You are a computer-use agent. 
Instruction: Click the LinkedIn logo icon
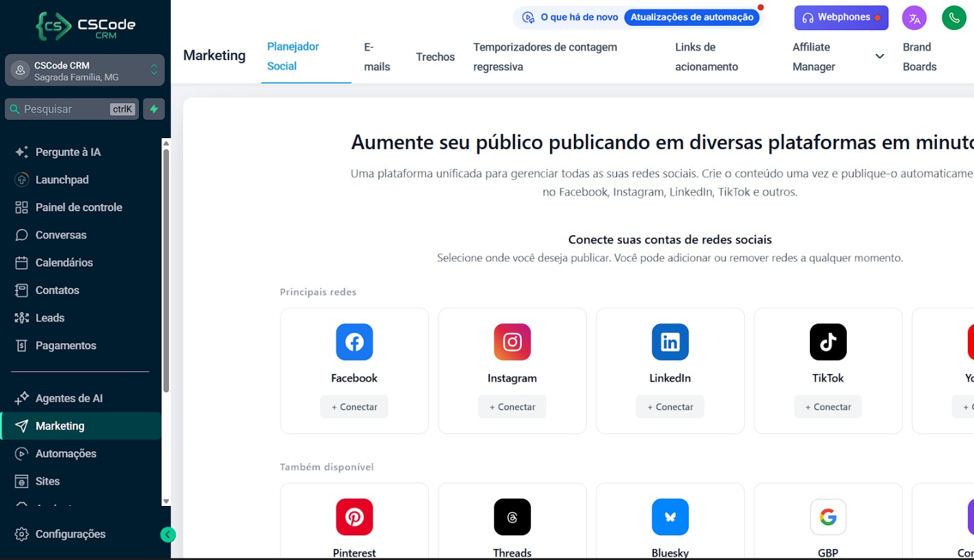coord(670,342)
